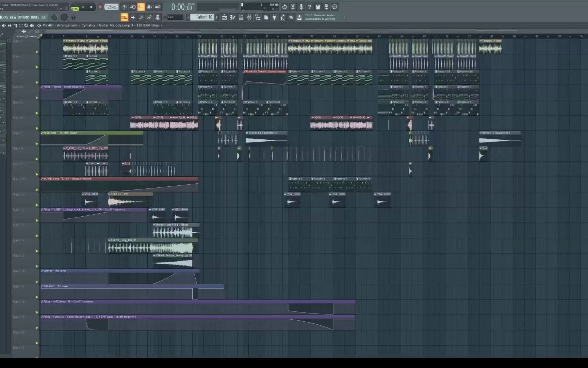Open the VIEW menu
Viewport: 588px width, 368px height.
click(13, 17)
